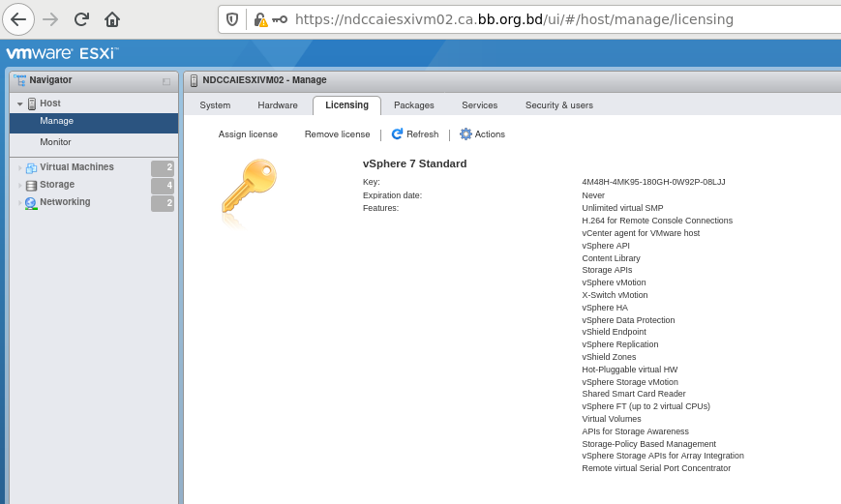Open the browser home page icon
This screenshot has width=841, height=504.
tap(112, 20)
